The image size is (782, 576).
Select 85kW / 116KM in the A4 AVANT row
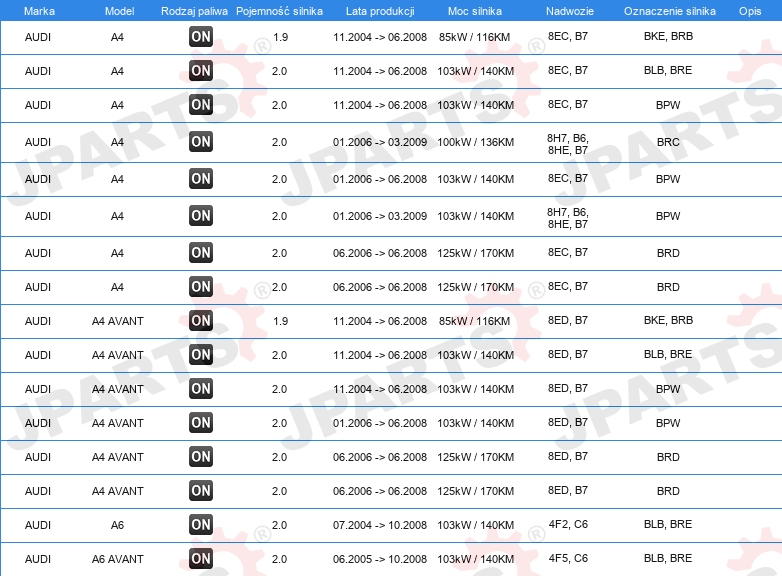(474, 321)
